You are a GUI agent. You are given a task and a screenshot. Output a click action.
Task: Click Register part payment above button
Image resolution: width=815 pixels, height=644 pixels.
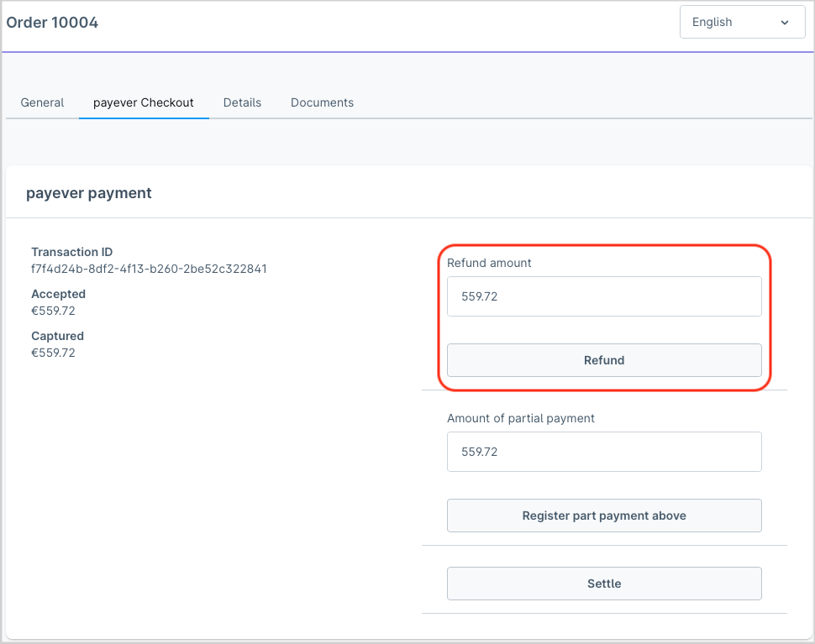pyautogui.click(x=604, y=516)
